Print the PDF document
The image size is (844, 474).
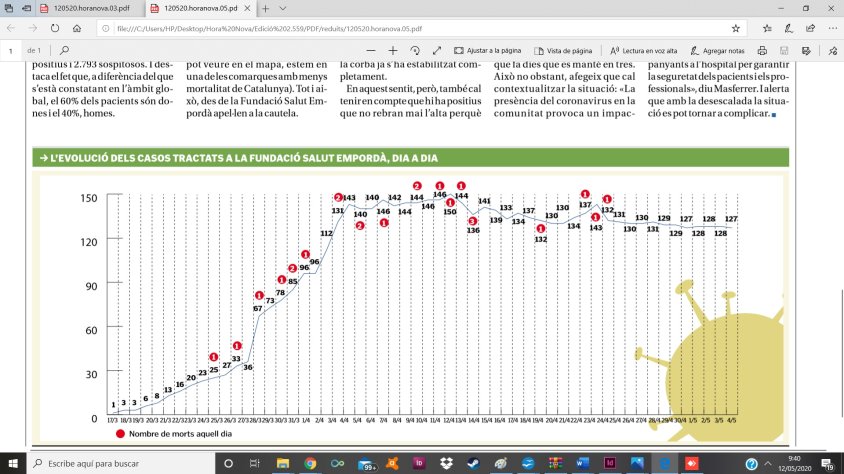click(x=762, y=50)
